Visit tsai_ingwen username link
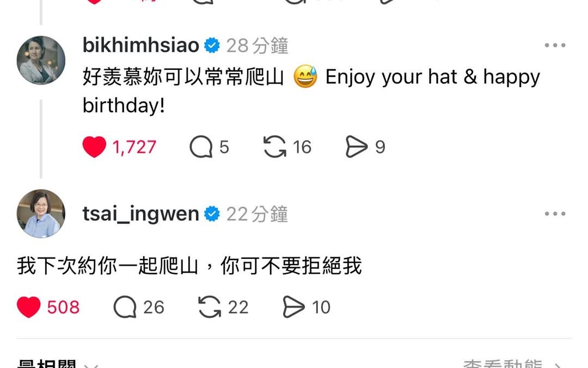 click(140, 214)
